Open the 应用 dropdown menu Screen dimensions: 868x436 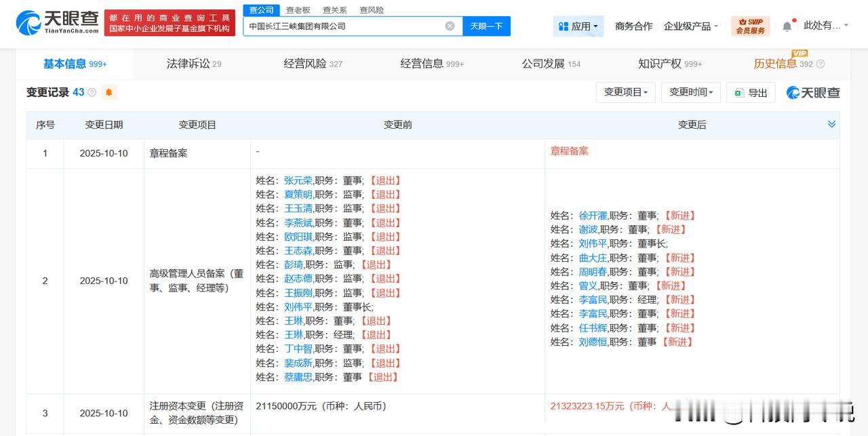coord(578,26)
